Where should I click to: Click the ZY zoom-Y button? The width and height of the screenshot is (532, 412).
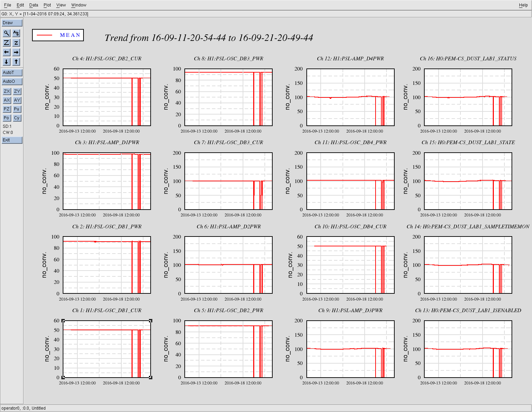coord(17,91)
